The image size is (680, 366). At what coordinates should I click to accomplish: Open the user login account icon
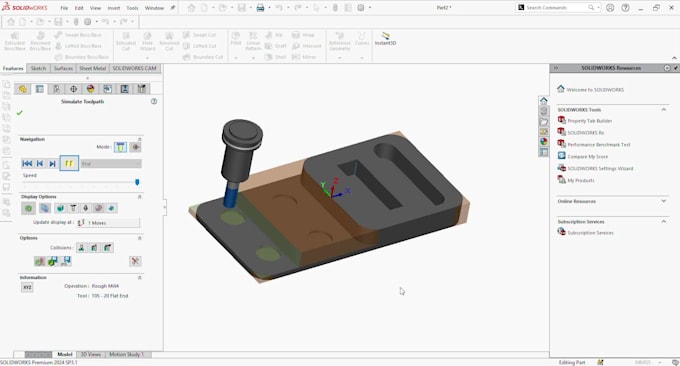(610, 8)
